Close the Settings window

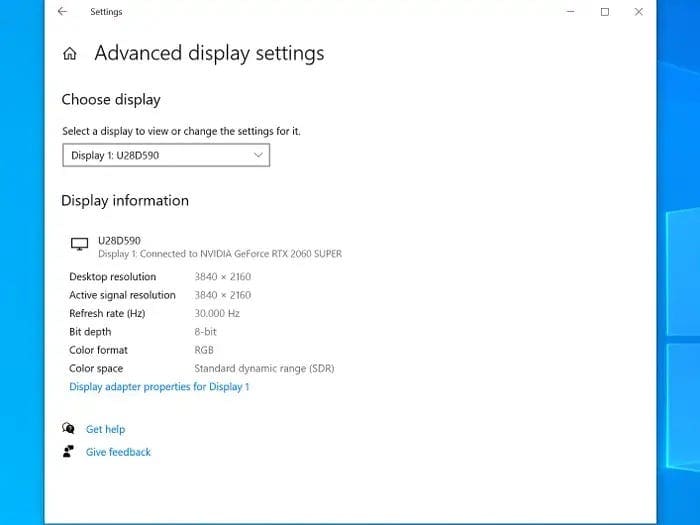point(639,12)
